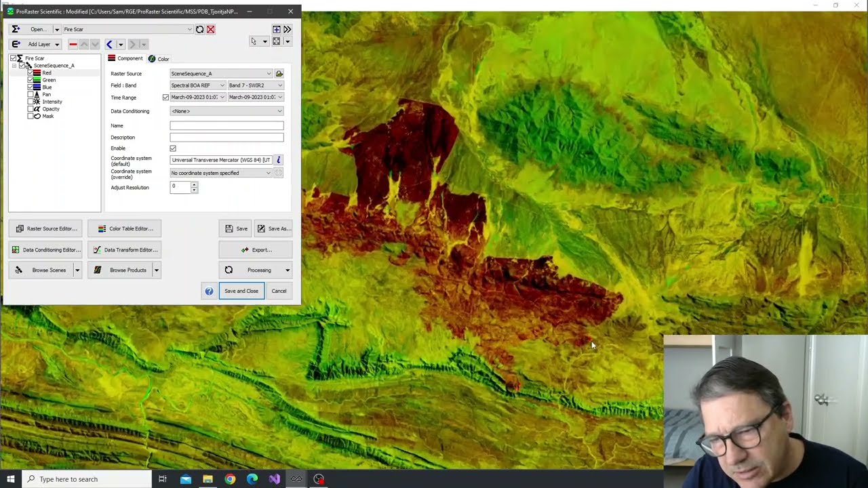Open Task View on the taskbar
The height and width of the screenshot is (488, 868).
(x=163, y=479)
